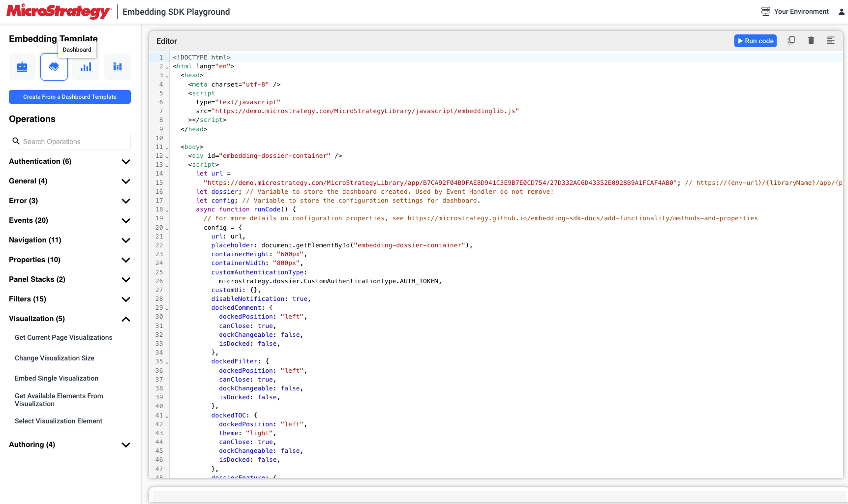Select the Library embedding template icon
This screenshot has height=504, width=848.
117,67
